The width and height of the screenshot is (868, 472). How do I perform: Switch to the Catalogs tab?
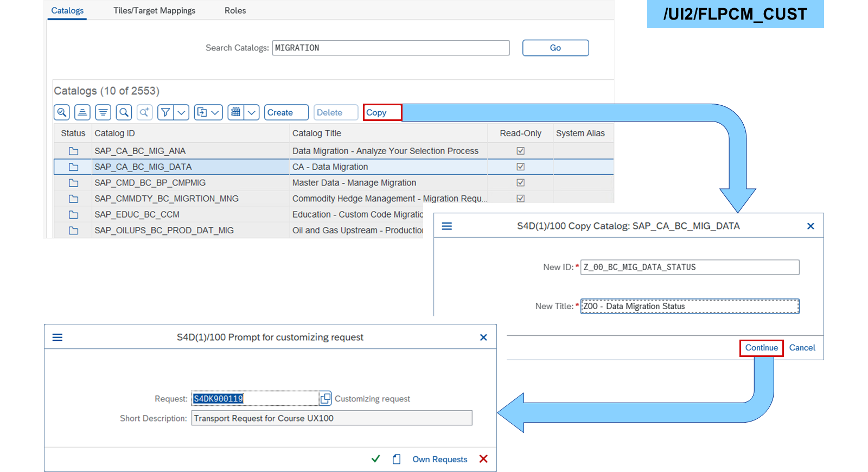pos(67,10)
